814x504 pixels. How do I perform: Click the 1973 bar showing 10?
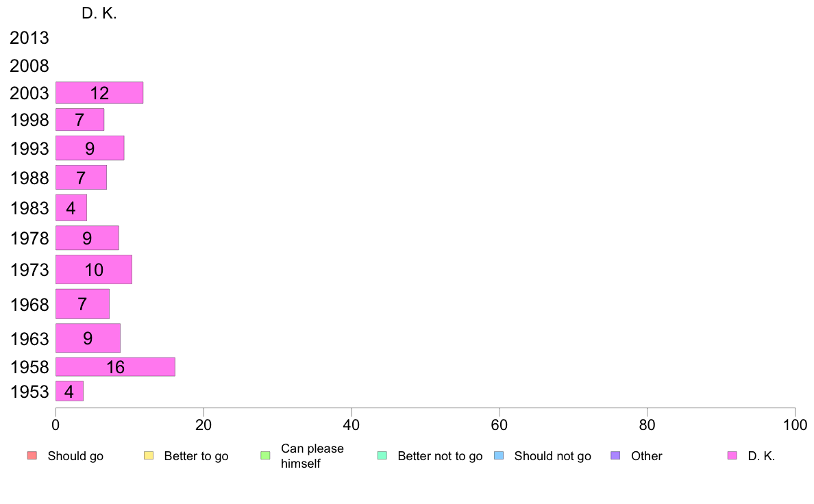[x=94, y=269]
